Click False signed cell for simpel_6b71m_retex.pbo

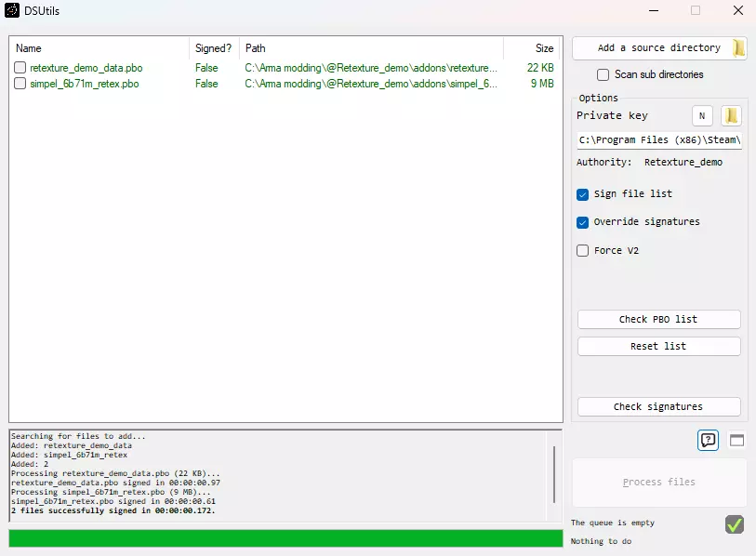point(206,84)
